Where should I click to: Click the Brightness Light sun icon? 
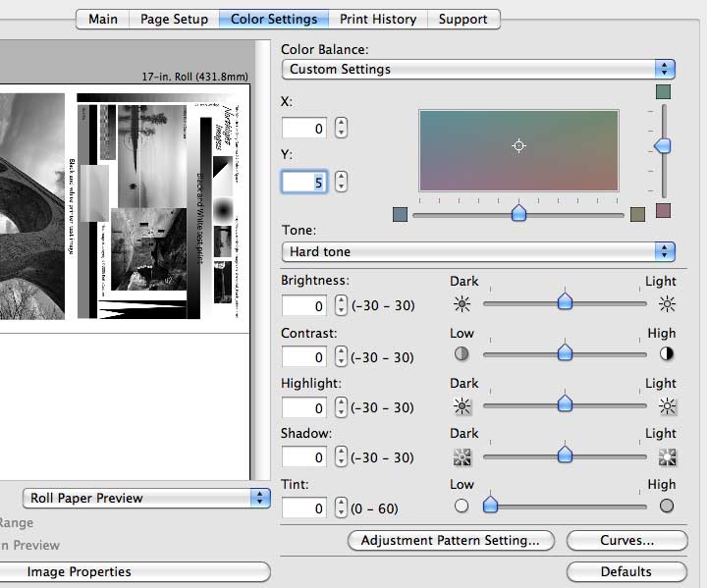coord(667,304)
